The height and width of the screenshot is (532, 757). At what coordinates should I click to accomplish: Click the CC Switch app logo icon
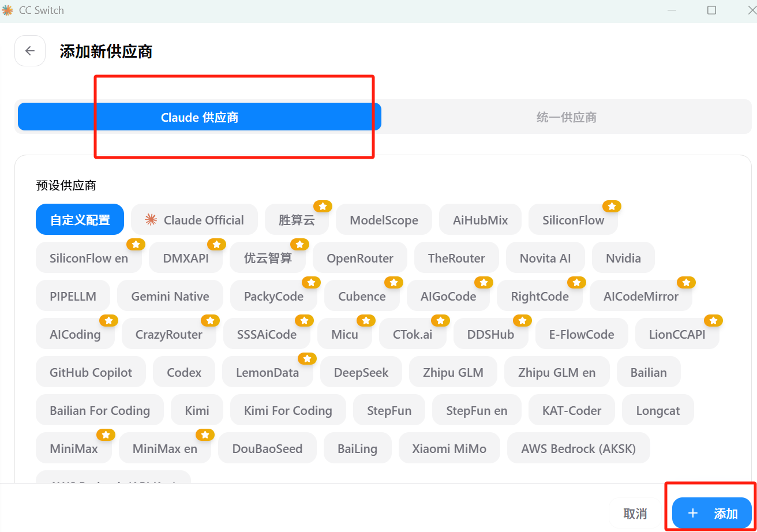coord(8,10)
